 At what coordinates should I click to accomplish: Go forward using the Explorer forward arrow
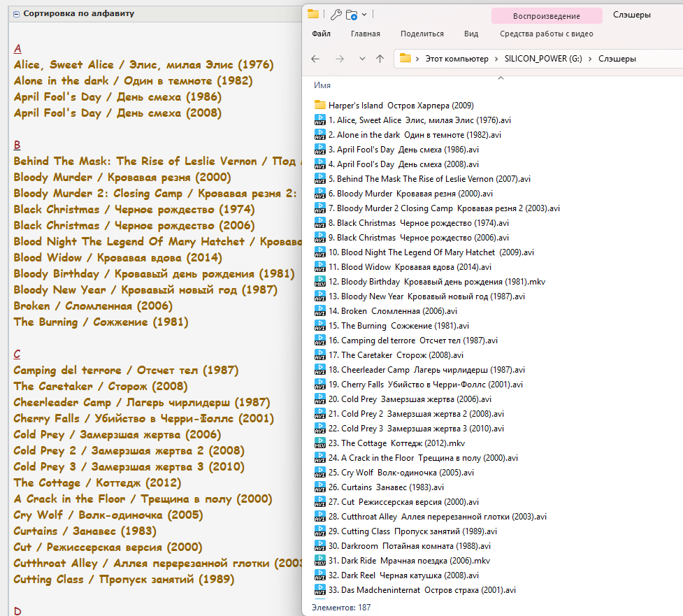339,59
